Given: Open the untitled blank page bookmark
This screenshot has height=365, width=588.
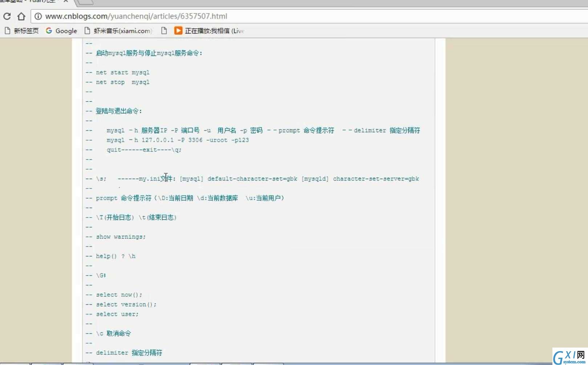Looking at the screenshot, I should [164, 31].
